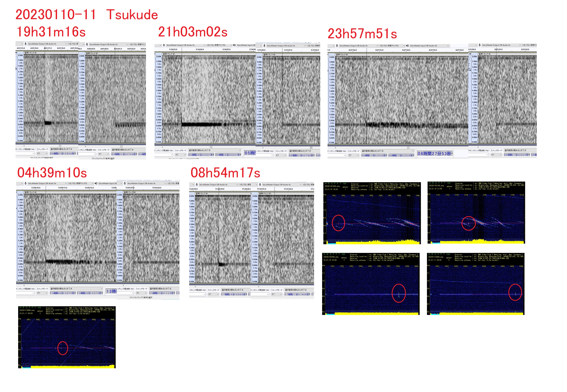Click the HROFFT image dated 23.01.10 21:00
The width and height of the screenshot is (567, 392).
point(476,213)
